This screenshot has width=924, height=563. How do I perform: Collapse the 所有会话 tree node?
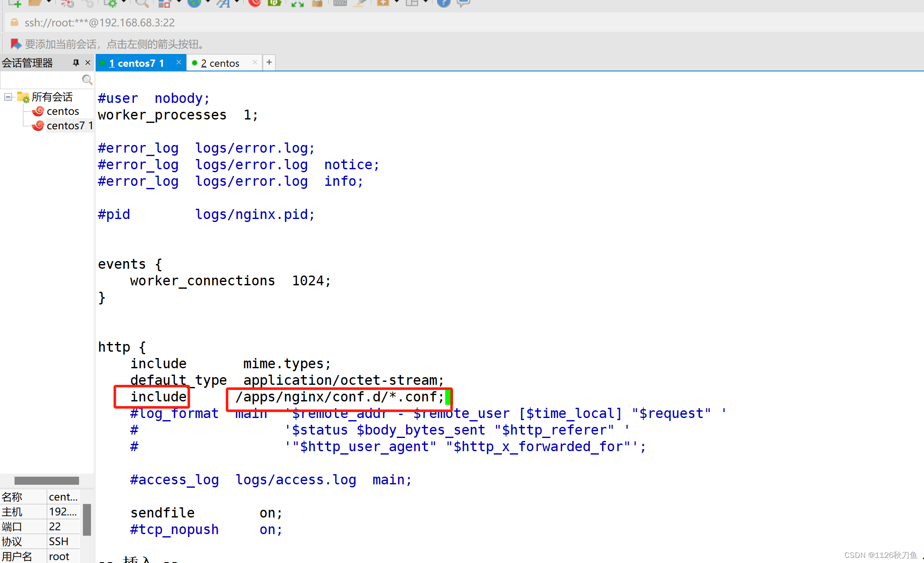tap(8, 97)
